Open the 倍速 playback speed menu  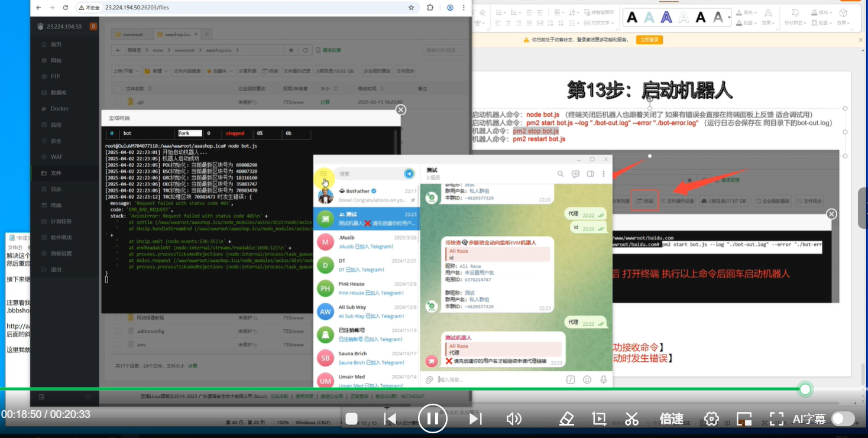point(671,419)
